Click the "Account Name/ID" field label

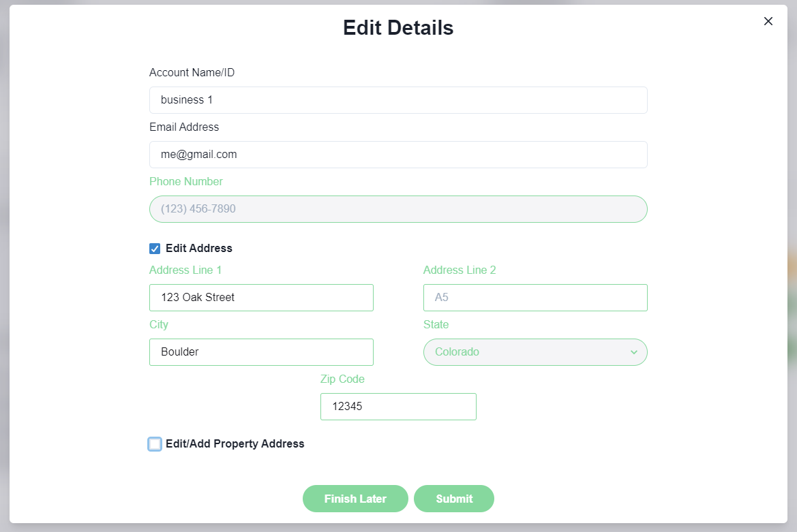(192, 73)
